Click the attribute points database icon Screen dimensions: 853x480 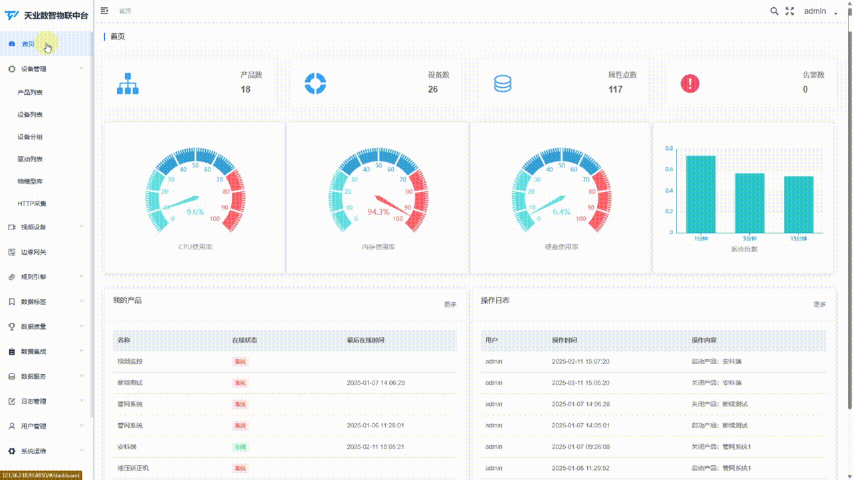coord(503,83)
